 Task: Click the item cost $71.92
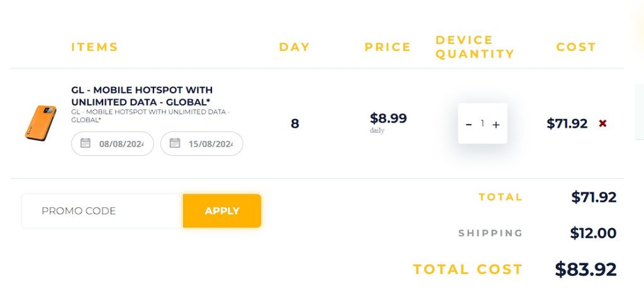[567, 124]
